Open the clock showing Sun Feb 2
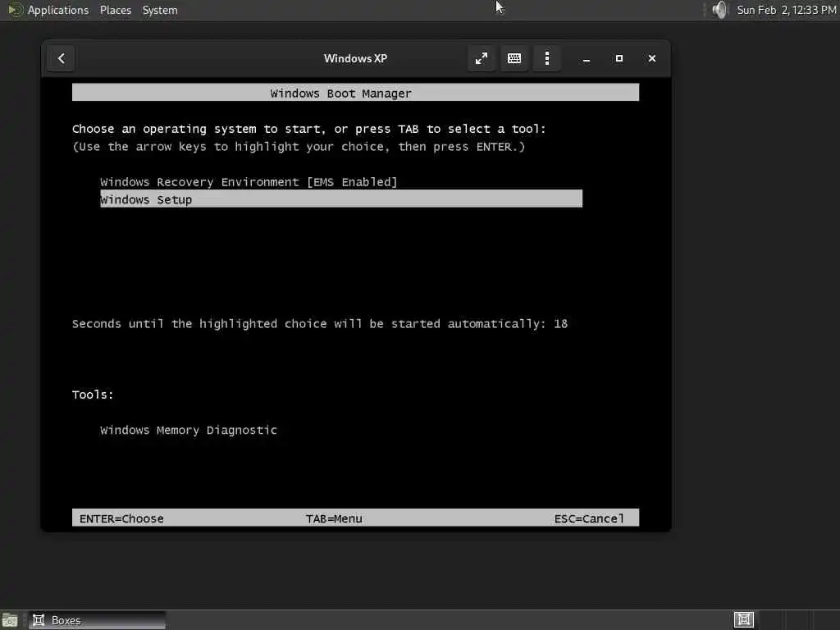Image resolution: width=840 pixels, height=630 pixels. 786,10
